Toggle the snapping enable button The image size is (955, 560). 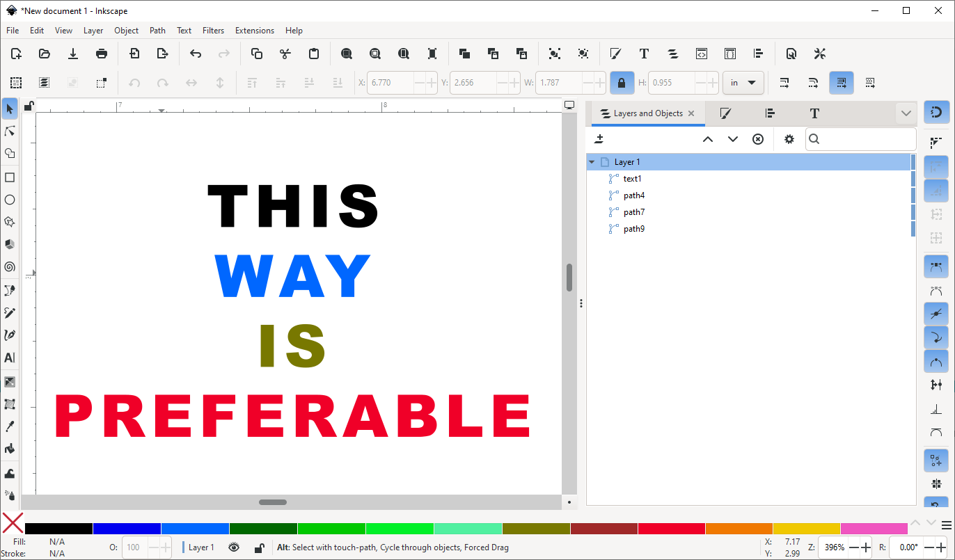pos(936,112)
